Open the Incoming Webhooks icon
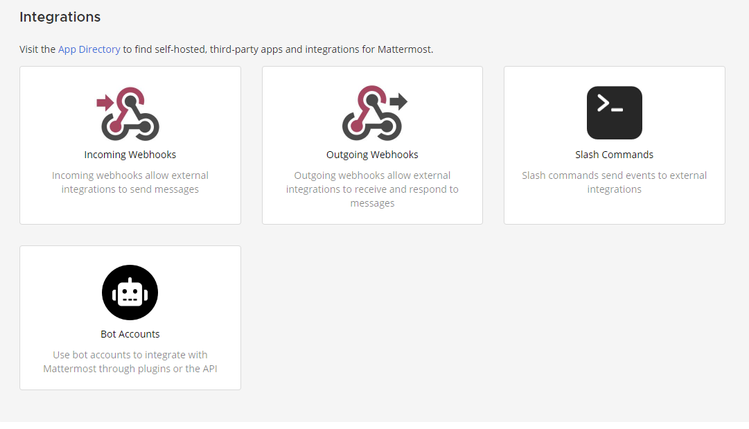This screenshot has width=749, height=429. click(128, 114)
